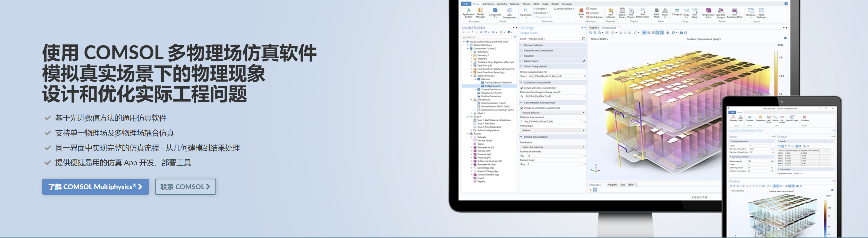Screen dimensions: 868x238
Task: Open the Spheres particle type dropdown
Action: (x=553, y=130)
